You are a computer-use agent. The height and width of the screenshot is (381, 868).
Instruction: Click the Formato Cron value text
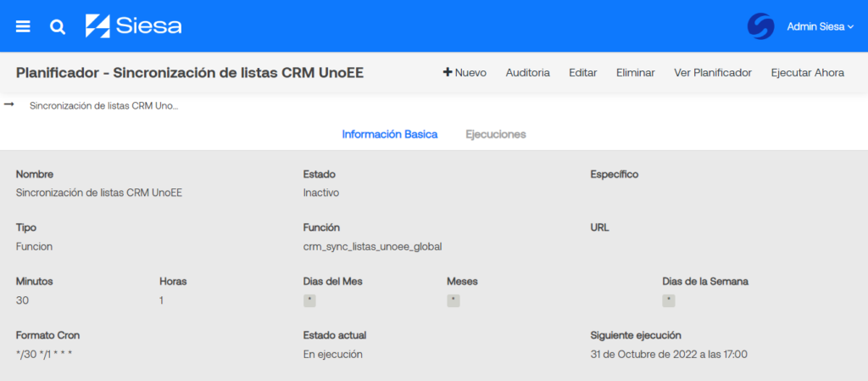[x=44, y=354]
